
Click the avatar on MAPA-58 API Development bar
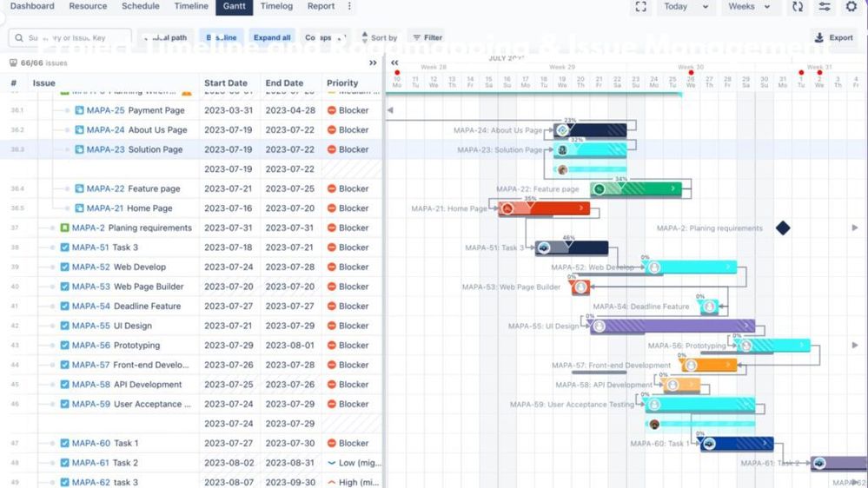673,385
